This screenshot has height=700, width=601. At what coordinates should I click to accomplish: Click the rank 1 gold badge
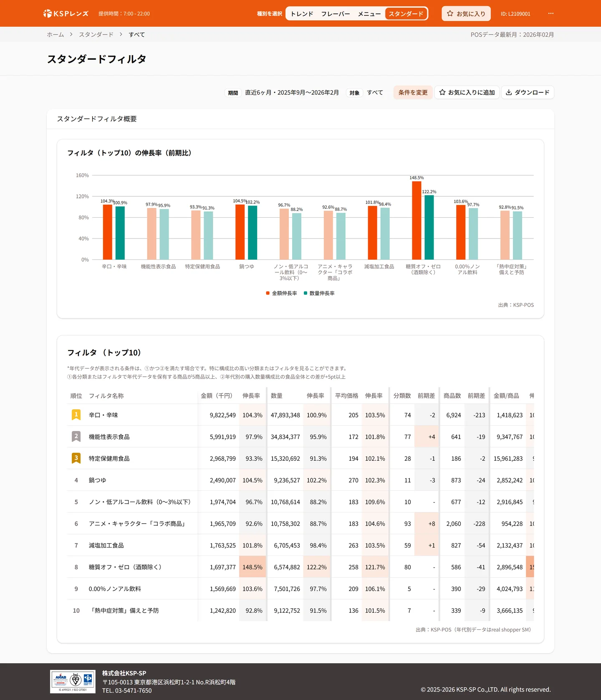point(76,415)
